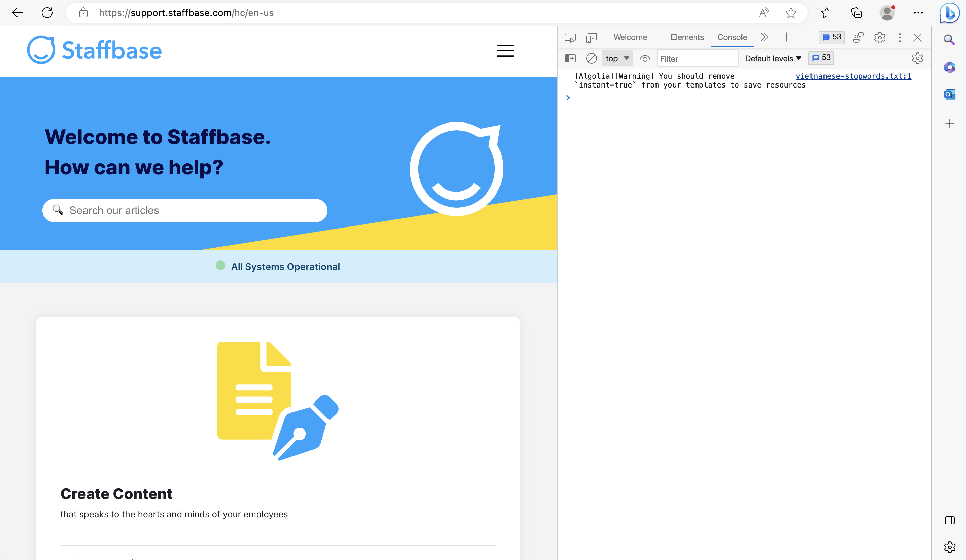This screenshot has height=560, width=966.
Task: Close the DevTools panel
Action: click(x=917, y=38)
